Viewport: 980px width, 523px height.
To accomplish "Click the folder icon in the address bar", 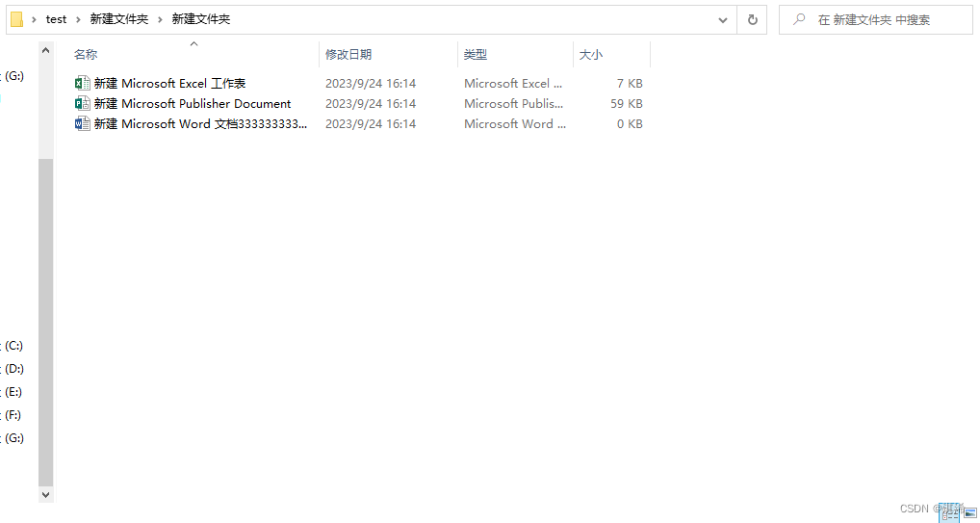I will pyautogui.click(x=17, y=19).
